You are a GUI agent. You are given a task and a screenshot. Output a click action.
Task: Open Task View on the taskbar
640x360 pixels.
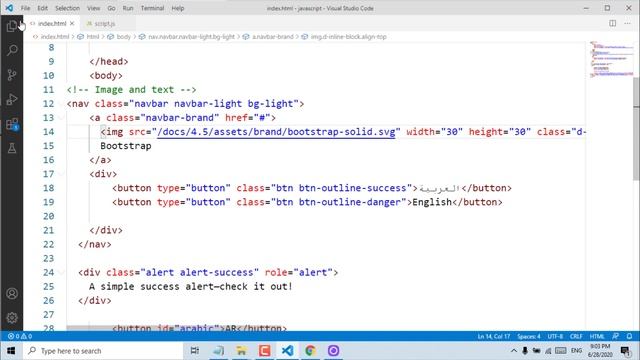pos(195,351)
